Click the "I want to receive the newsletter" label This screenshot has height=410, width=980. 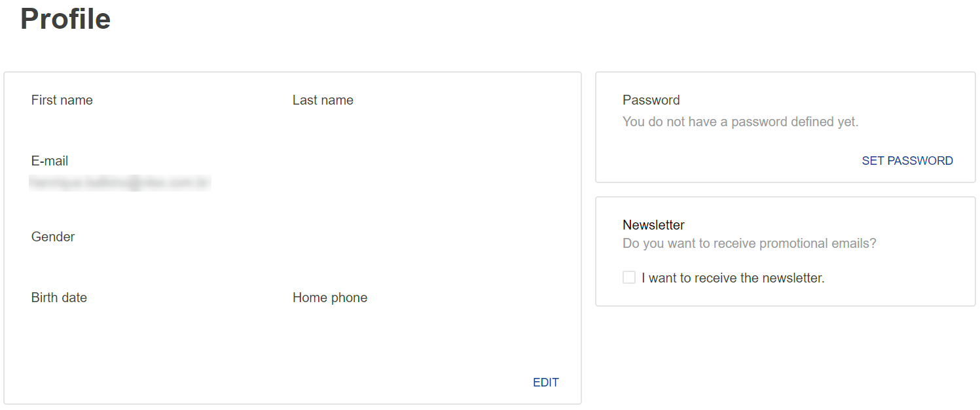tap(733, 278)
